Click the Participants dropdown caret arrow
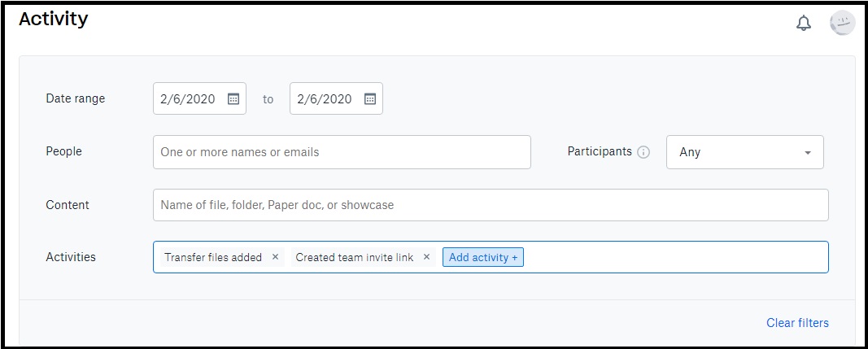 808,153
